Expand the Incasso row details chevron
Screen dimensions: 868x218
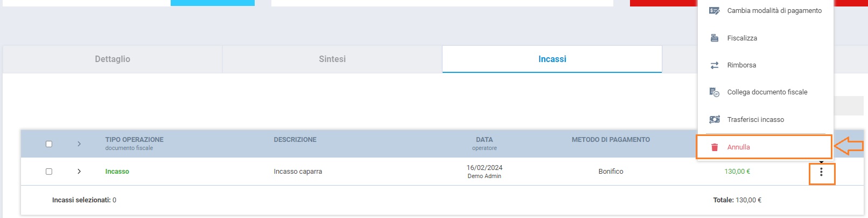point(79,172)
